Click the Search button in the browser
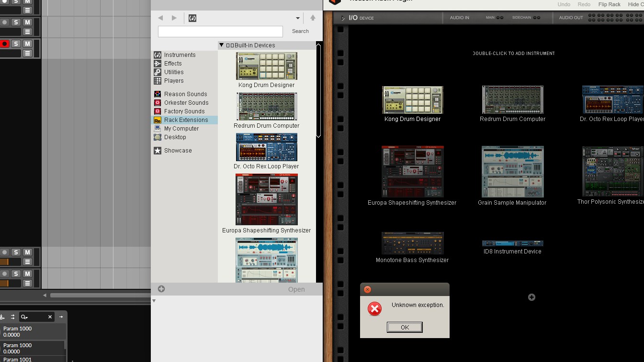 [300, 31]
